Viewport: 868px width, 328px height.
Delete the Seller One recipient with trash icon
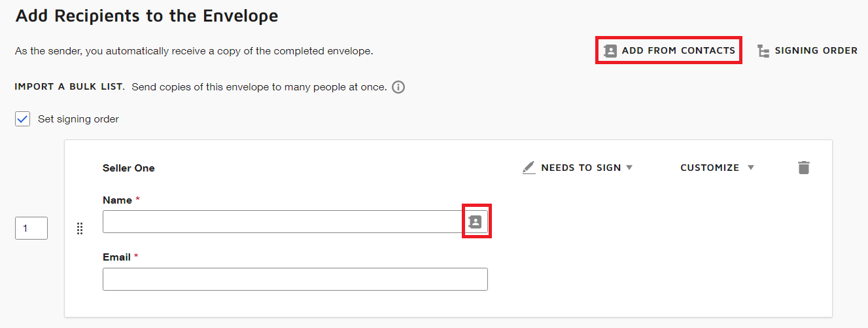pos(804,168)
